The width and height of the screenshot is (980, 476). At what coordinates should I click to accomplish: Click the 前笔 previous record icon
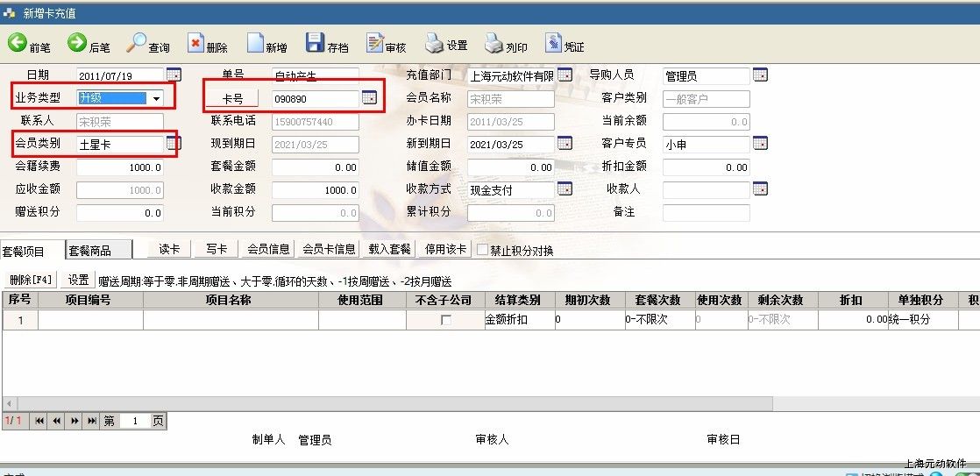[x=18, y=43]
